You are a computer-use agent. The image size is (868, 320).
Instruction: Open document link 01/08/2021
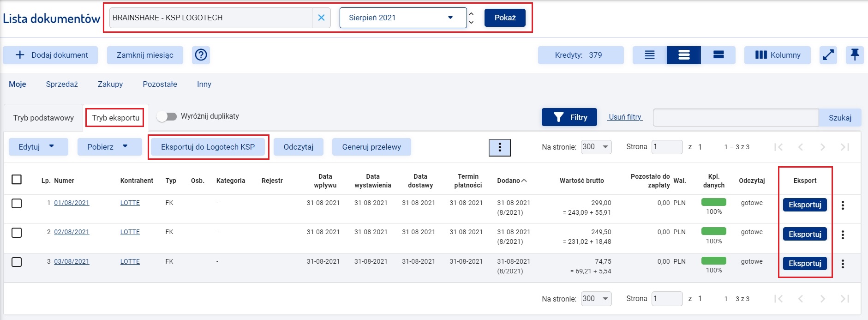pyautogui.click(x=72, y=203)
